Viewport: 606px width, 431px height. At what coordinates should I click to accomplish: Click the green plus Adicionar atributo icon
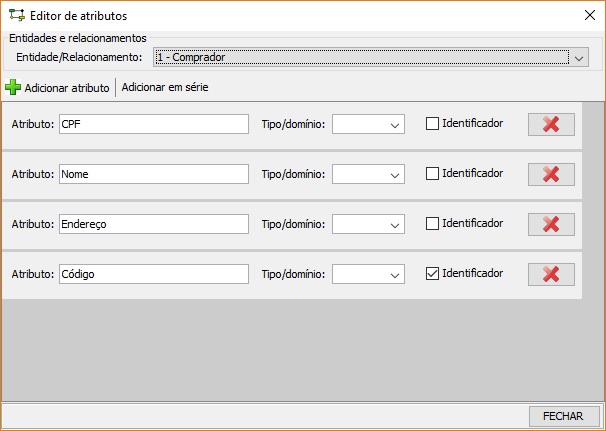13,87
